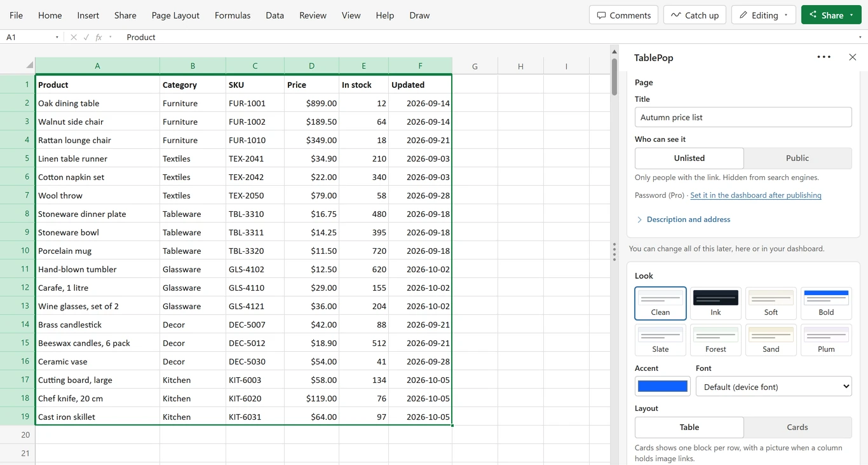
Task: Pick the Soft look thumbnail
Action: [771, 303]
